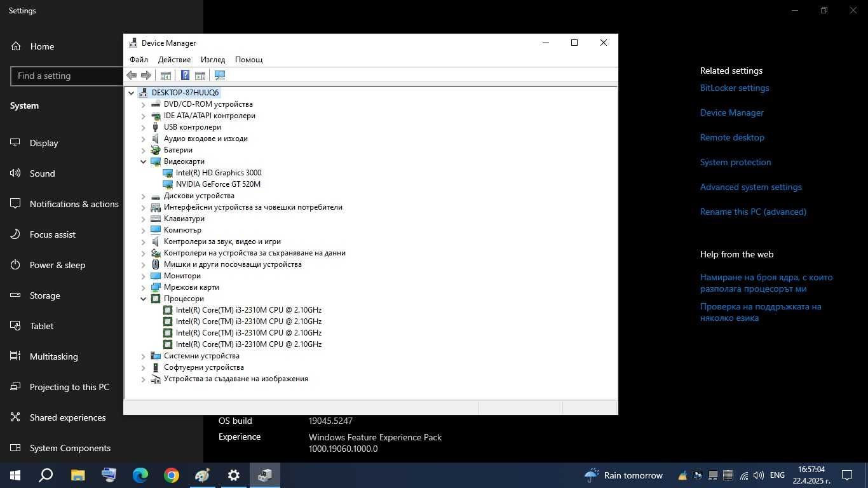Expand Аудио входове и изходи node

click(x=144, y=139)
